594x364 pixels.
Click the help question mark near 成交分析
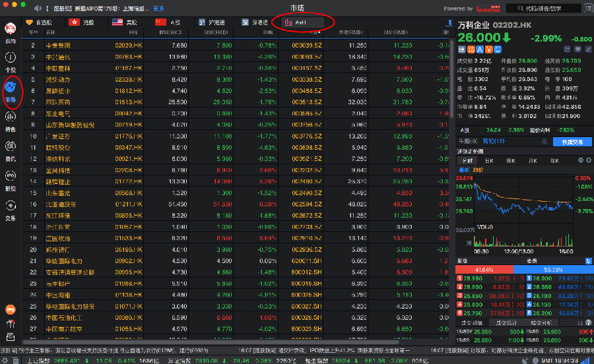[x=588, y=322]
